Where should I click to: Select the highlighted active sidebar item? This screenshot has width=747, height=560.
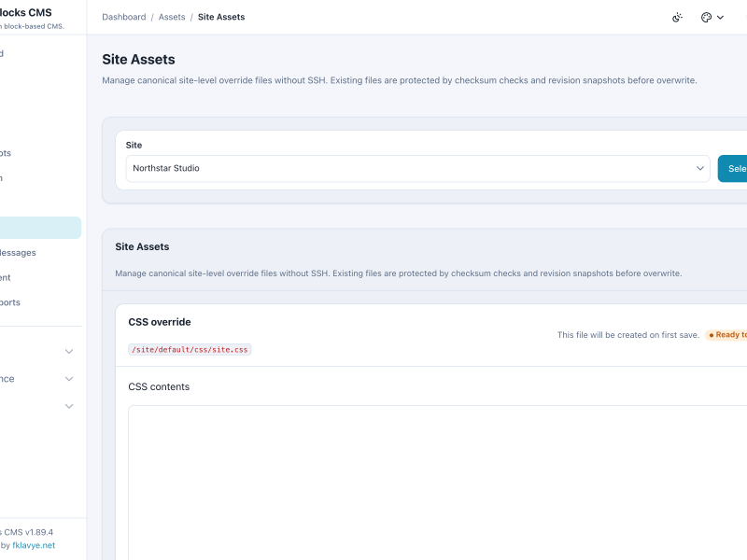click(x=40, y=228)
